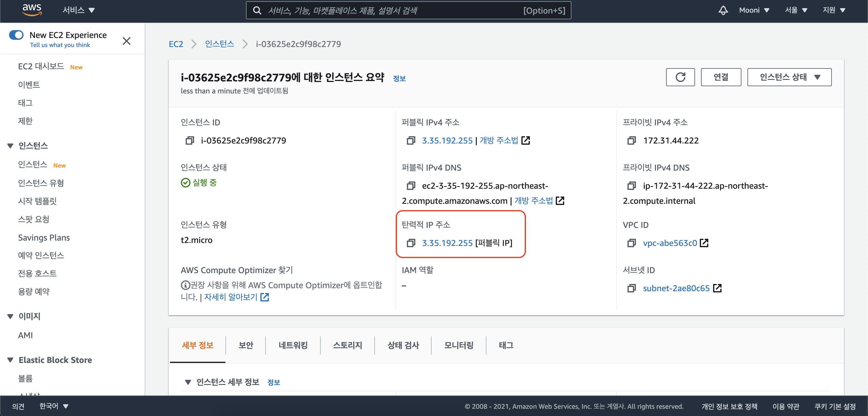Viewport: 868px width, 416px height.
Task: Copy the VPC ID vpc-abe563c0
Action: coord(631,243)
